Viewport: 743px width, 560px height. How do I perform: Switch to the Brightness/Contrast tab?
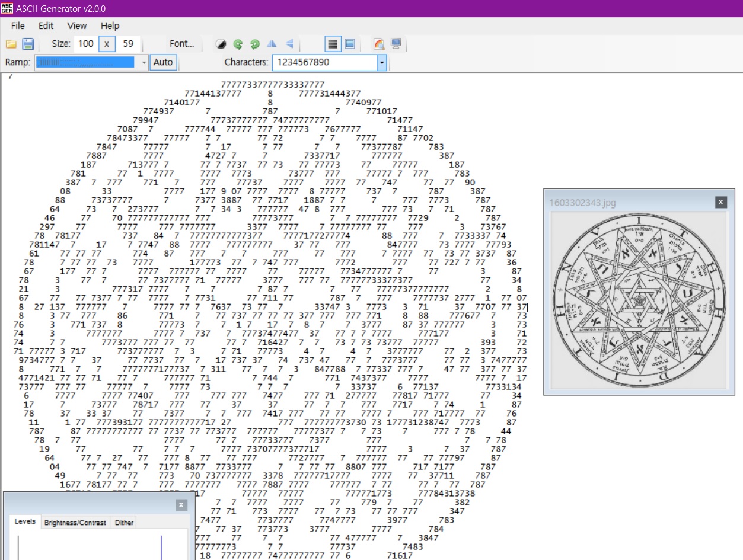75,523
